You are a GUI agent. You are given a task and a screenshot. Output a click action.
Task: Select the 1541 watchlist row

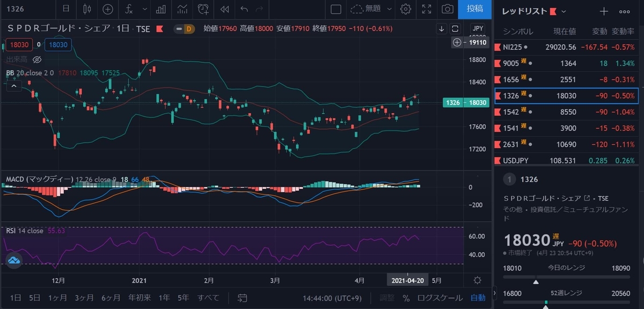point(566,128)
